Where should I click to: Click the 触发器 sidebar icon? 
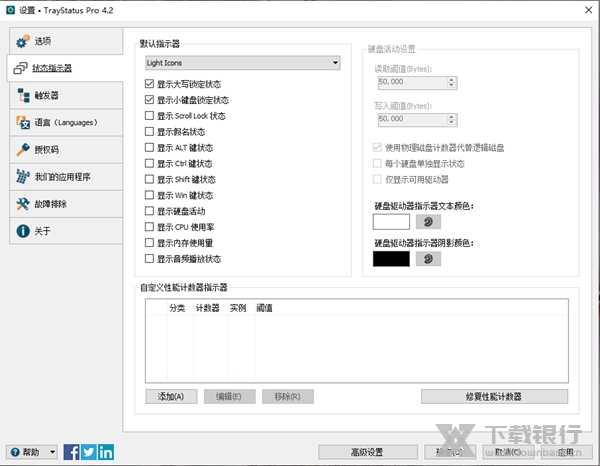pyautogui.click(x=23, y=95)
